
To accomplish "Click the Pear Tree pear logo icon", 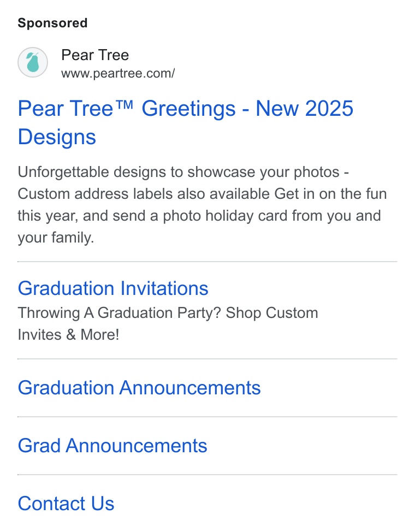I will click(x=33, y=62).
